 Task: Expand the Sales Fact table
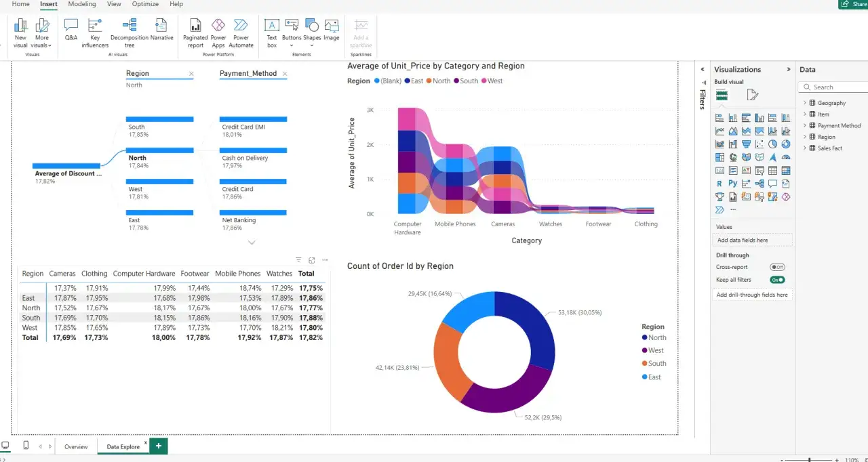tap(805, 148)
